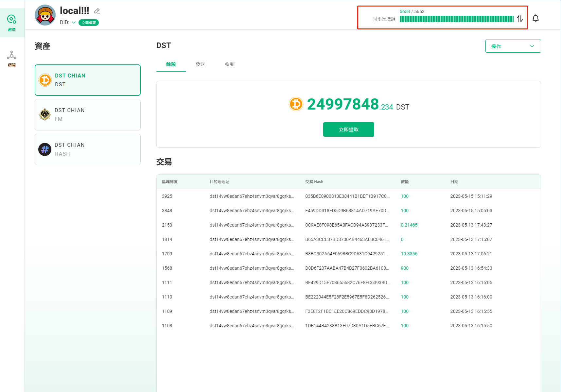Click the sync arrows icon

click(520, 19)
